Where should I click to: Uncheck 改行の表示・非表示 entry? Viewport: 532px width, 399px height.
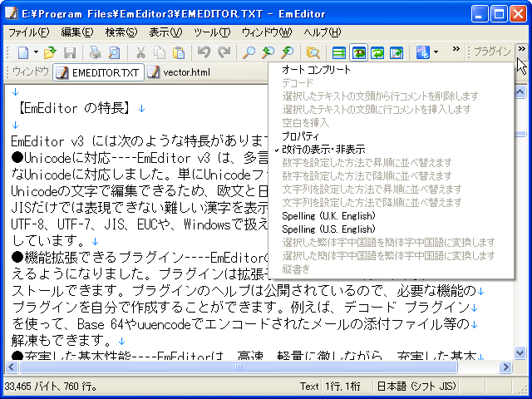click(391, 150)
